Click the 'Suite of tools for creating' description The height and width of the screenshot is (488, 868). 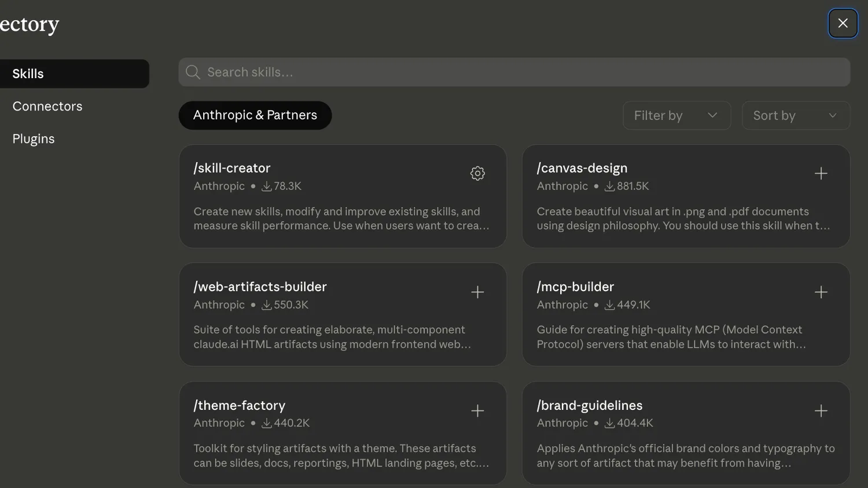point(333,337)
